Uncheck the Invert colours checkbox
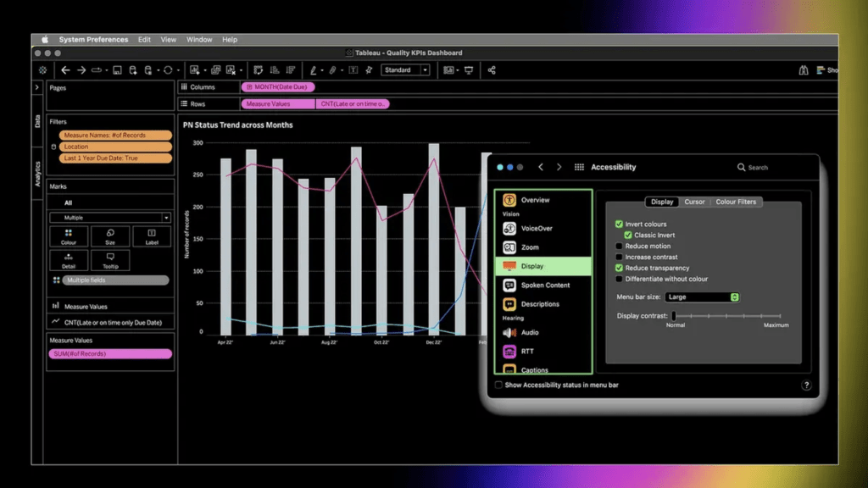868x488 pixels. click(619, 224)
